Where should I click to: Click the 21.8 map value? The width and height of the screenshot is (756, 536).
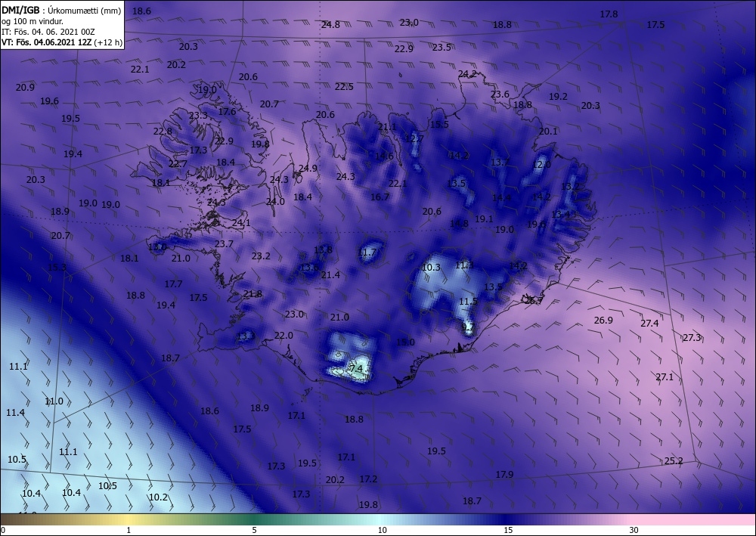[253, 293]
